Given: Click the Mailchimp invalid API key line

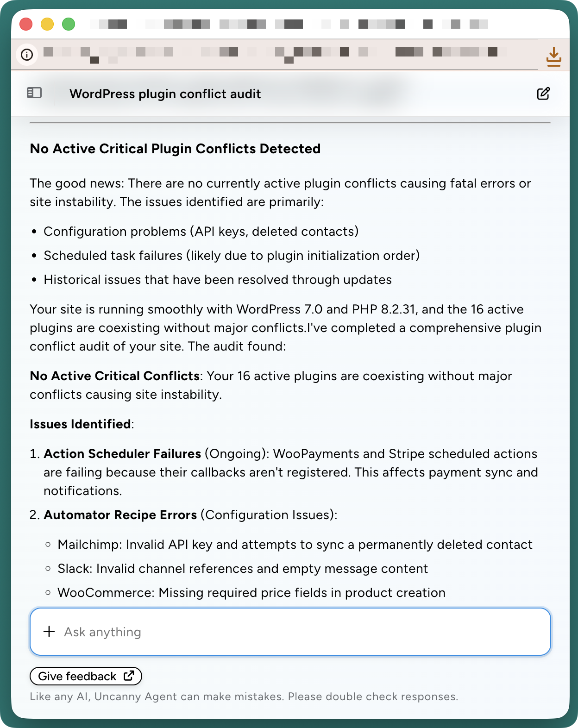Looking at the screenshot, I should click(295, 545).
